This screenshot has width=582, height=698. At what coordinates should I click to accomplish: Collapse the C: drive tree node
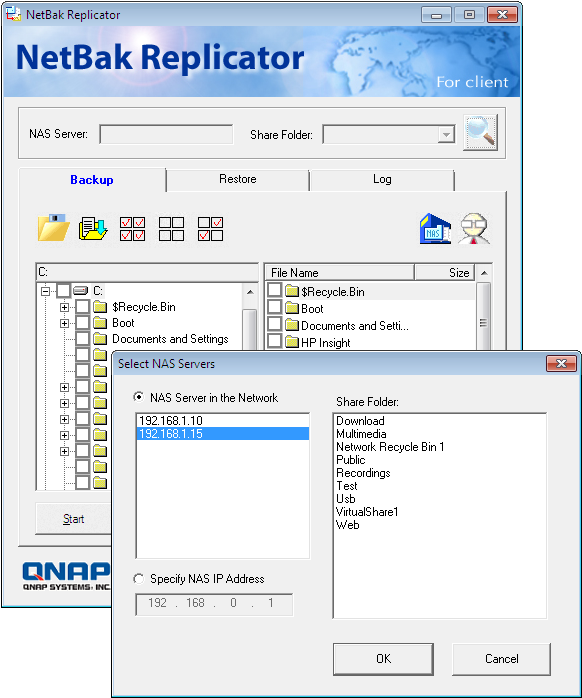point(45,291)
